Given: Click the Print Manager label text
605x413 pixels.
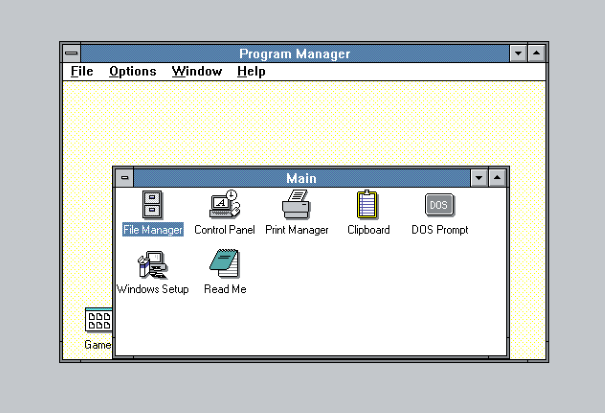Looking at the screenshot, I should coord(297,230).
